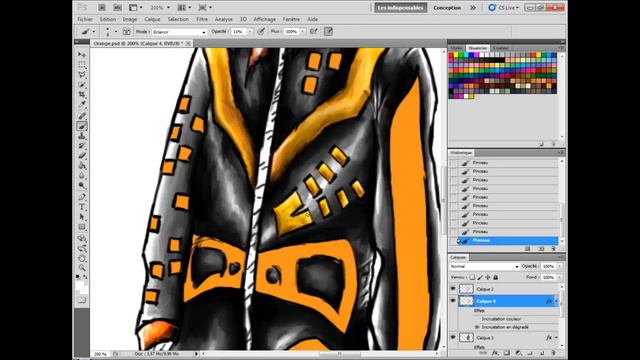Show more workspaces chevron
Viewport: 640px width, 360px height.
[473, 7]
